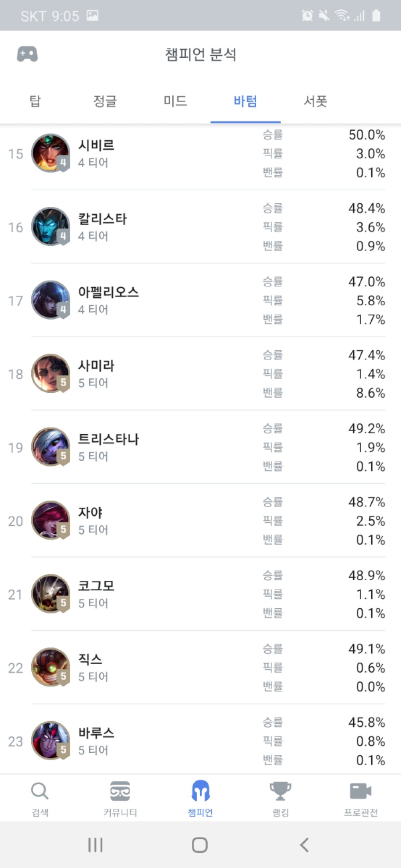Switch to the 미드 tab

click(175, 101)
